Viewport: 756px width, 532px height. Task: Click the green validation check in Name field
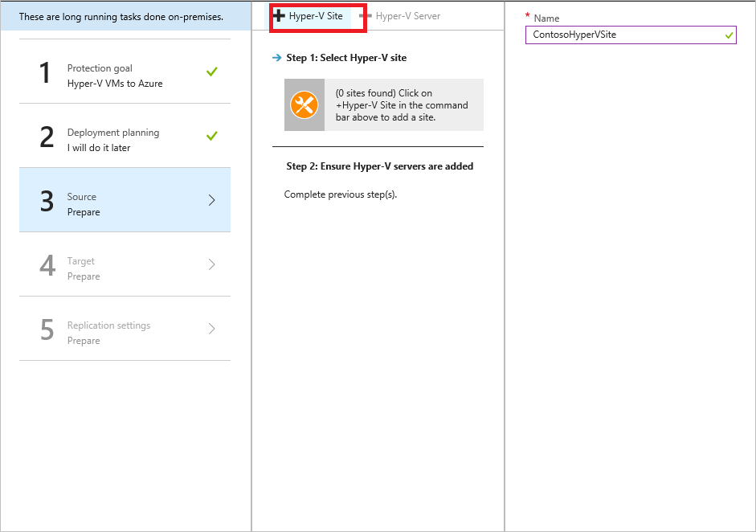click(729, 35)
